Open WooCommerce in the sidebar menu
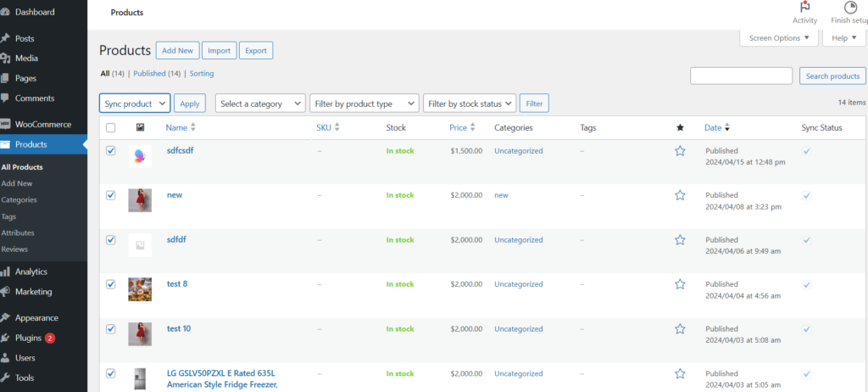 coord(42,124)
